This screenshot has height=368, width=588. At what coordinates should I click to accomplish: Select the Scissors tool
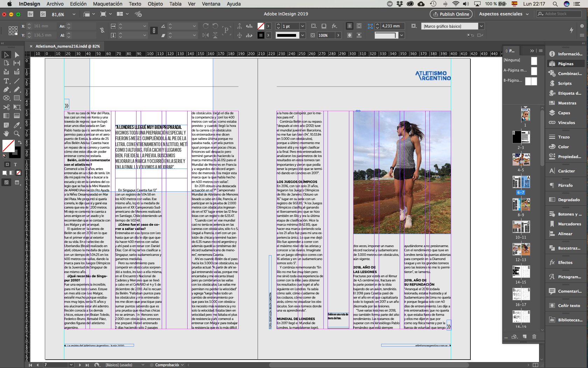click(6, 107)
